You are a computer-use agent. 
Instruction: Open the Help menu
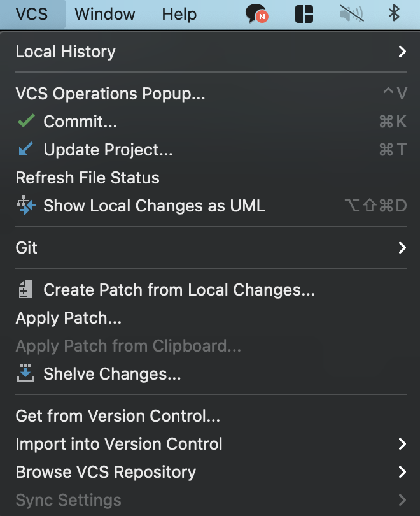click(x=179, y=14)
